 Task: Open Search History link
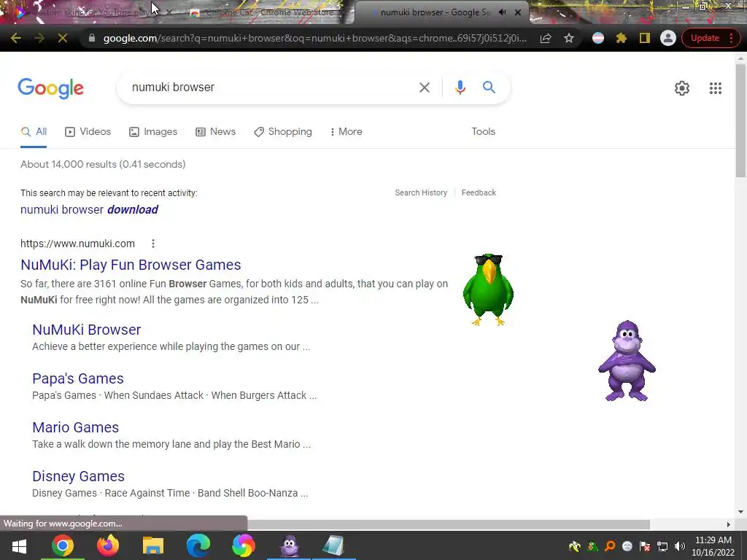coord(421,192)
